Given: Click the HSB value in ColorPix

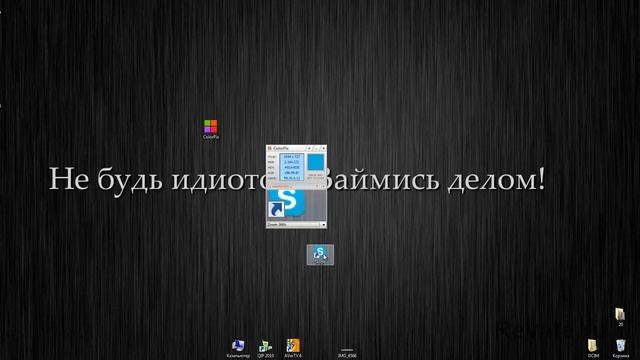Looking at the screenshot, I should coord(292,173).
